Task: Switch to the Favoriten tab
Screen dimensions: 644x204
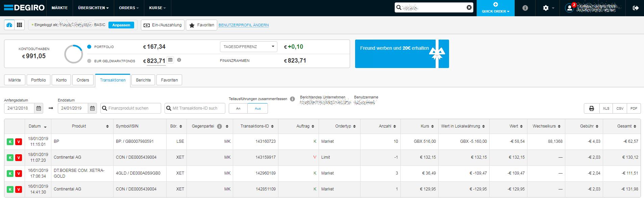Action: click(169, 80)
